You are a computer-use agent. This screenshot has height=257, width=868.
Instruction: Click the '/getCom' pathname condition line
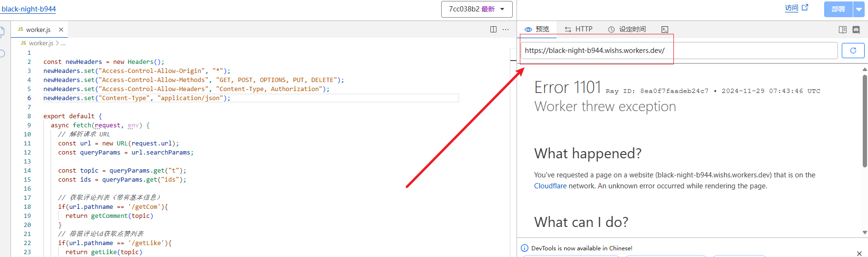click(x=113, y=207)
